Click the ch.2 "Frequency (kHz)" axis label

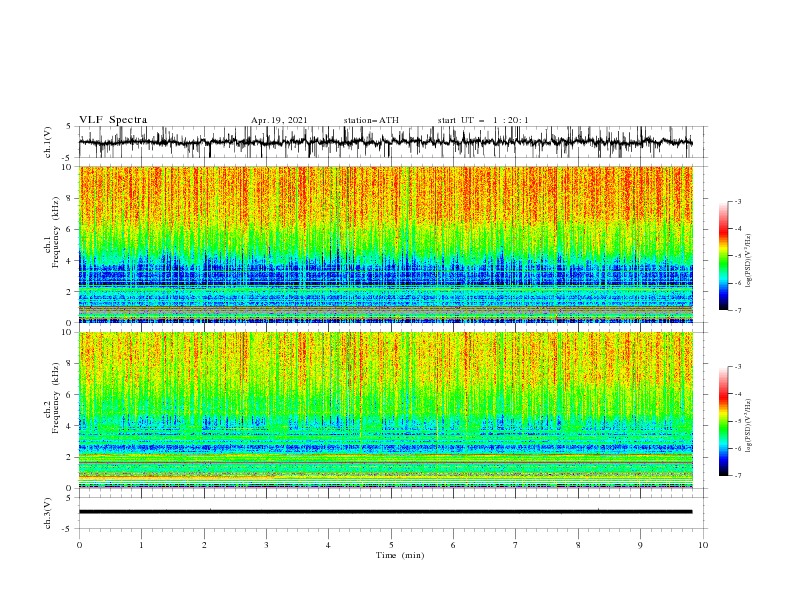point(56,398)
